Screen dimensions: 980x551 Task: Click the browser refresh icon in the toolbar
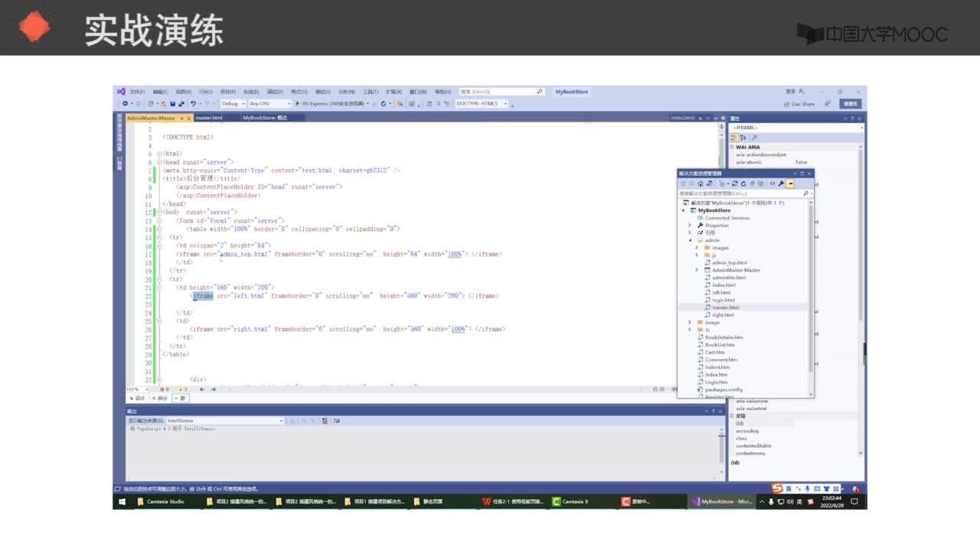click(x=384, y=103)
